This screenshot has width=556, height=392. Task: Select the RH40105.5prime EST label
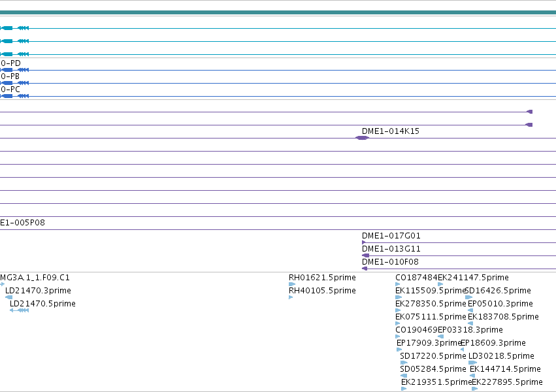(x=322, y=291)
